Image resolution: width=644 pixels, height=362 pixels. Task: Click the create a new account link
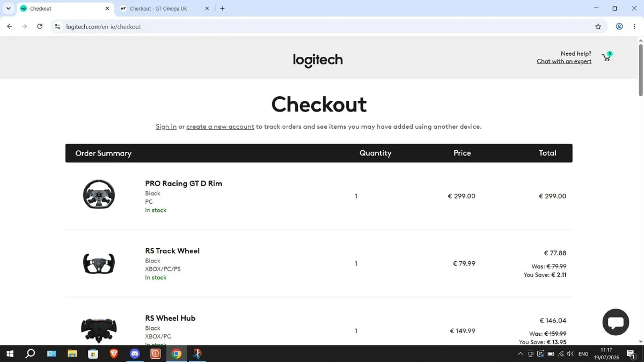tap(220, 127)
